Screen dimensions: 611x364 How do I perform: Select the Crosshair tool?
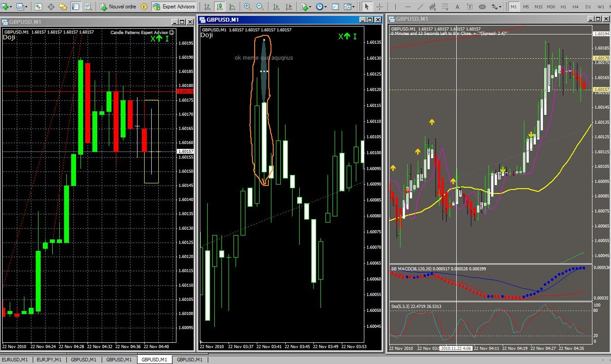pos(380,7)
